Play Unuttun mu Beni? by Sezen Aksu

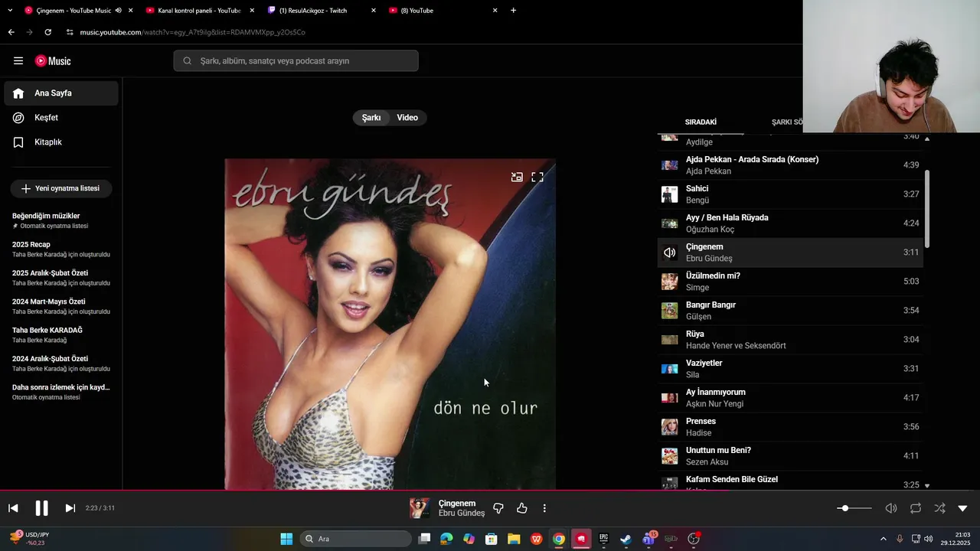(x=790, y=456)
